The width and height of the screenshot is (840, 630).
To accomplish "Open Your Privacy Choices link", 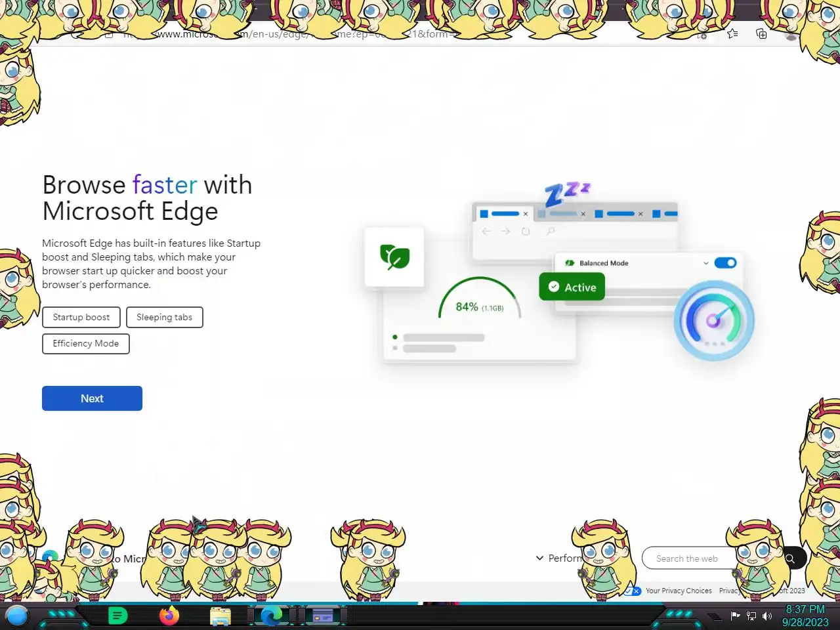I will click(679, 591).
